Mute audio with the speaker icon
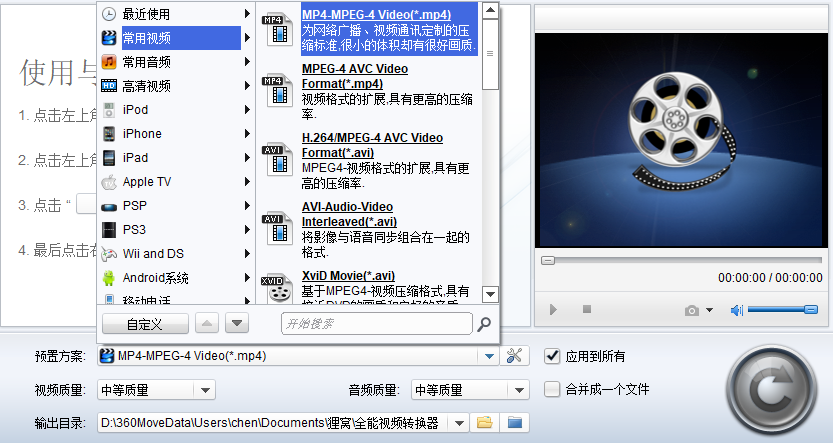Viewport: 833px width, 443px height. [737, 310]
